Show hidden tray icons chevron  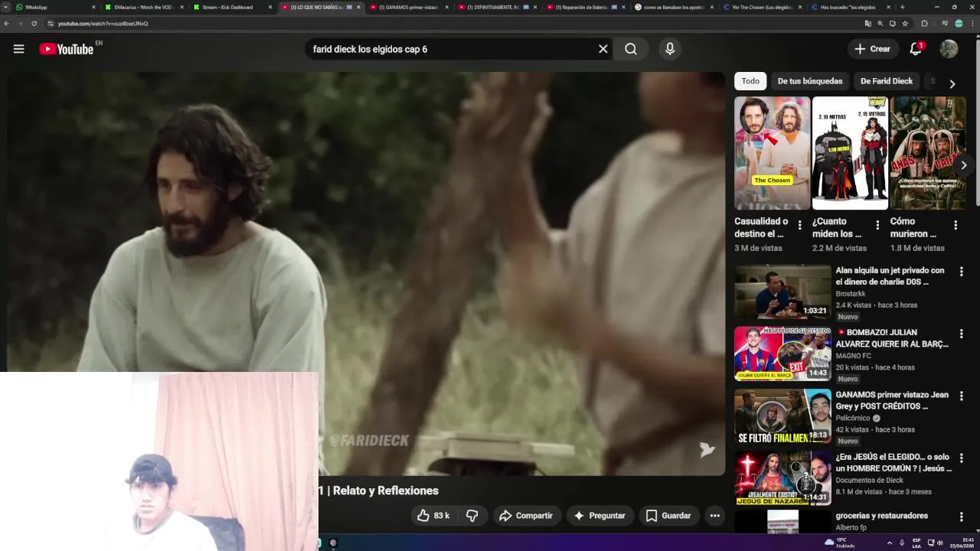(x=889, y=543)
